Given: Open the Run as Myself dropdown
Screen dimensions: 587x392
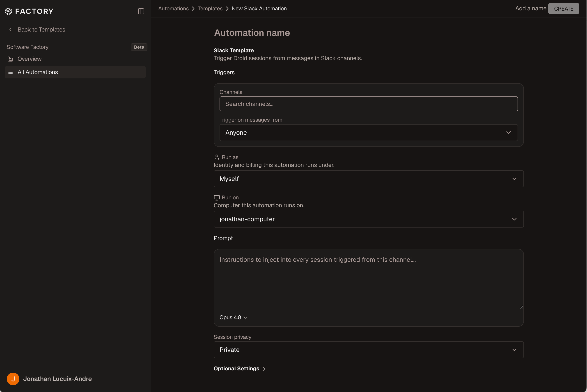Looking at the screenshot, I should click(368, 179).
